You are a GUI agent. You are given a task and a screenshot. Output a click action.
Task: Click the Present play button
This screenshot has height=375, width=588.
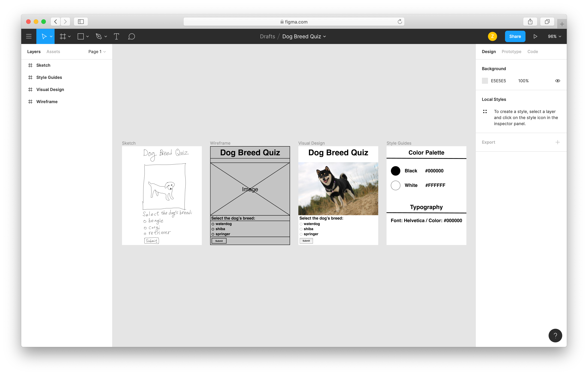(535, 36)
